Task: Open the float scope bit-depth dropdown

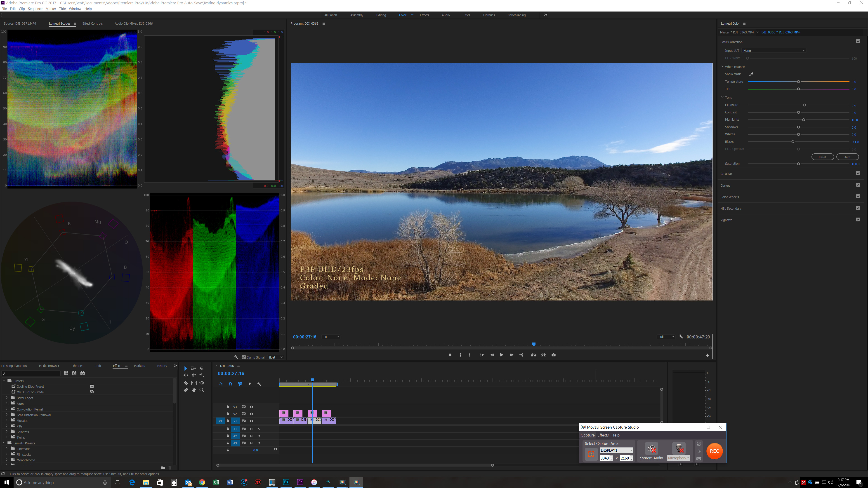Action: [x=276, y=357]
